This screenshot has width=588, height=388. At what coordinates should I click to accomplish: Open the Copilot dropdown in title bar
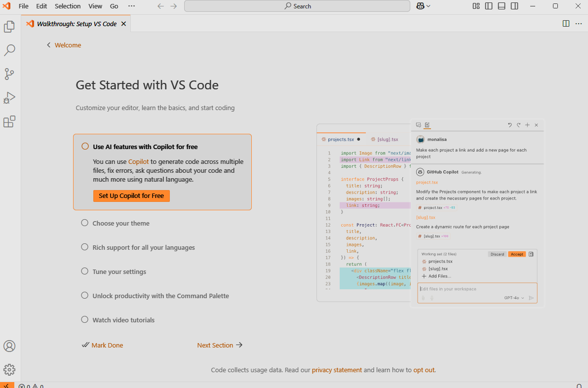coord(423,6)
